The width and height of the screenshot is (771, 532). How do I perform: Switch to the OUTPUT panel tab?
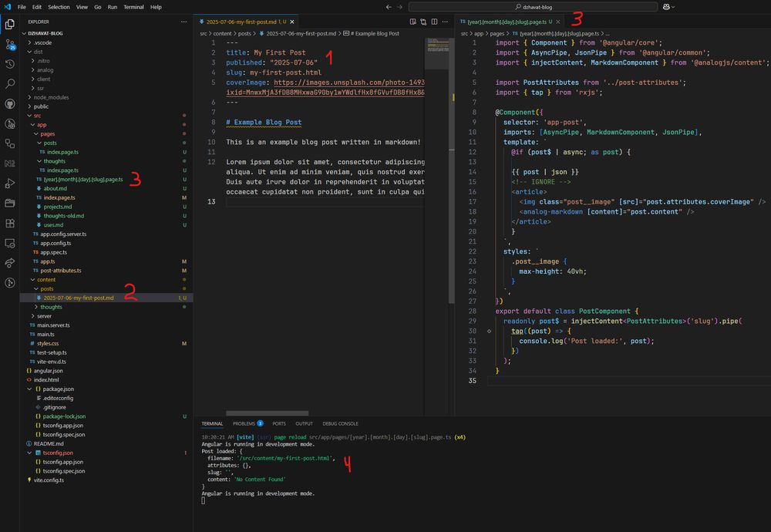pyautogui.click(x=304, y=423)
